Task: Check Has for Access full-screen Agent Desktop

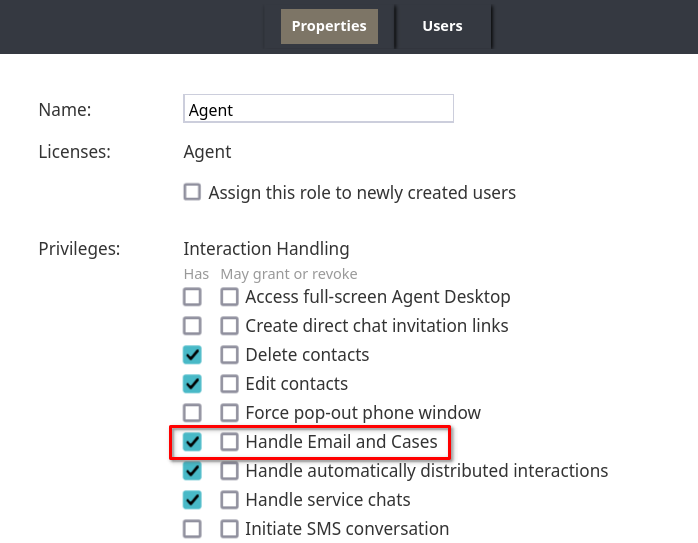Action: [x=192, y=297]
